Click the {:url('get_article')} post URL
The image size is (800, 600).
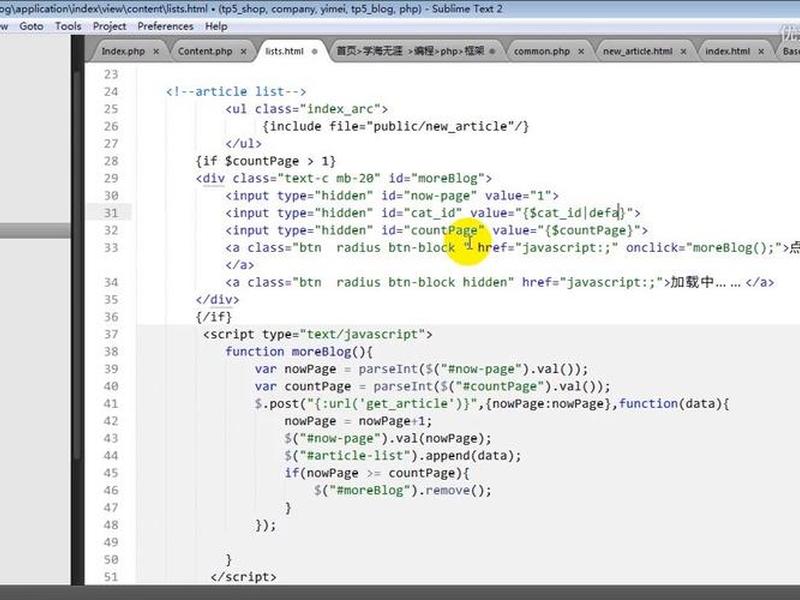point(392,404)
